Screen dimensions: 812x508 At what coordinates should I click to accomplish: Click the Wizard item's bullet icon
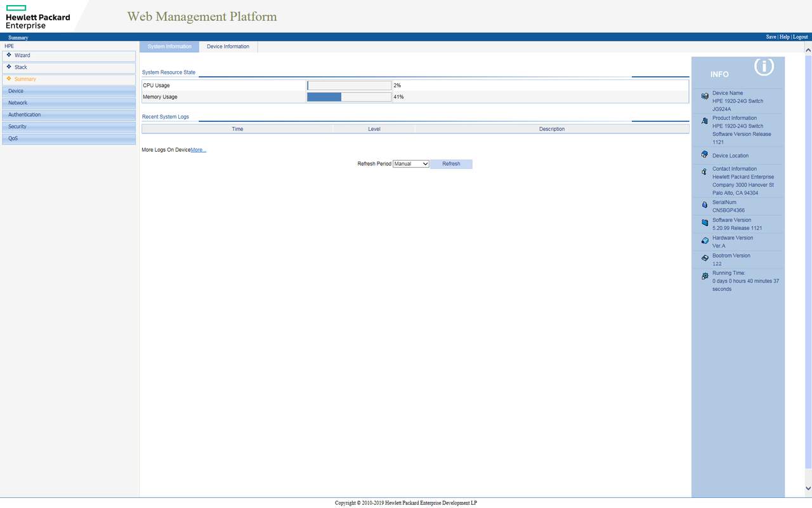coord(9,55)
